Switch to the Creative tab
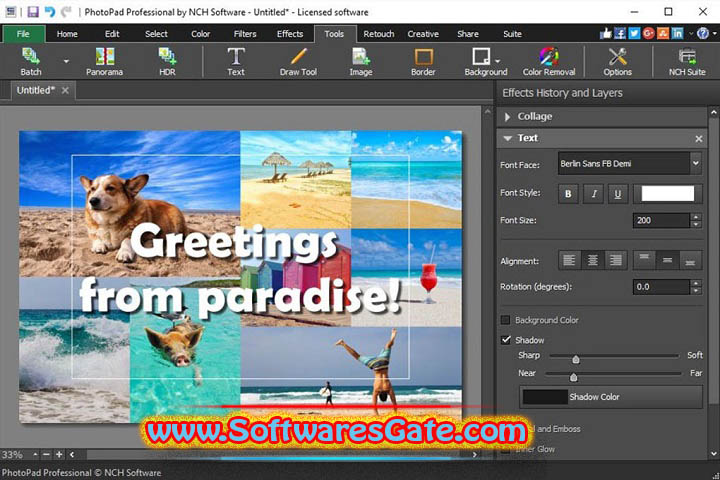 pyautogui.click(x=423, y=34)
